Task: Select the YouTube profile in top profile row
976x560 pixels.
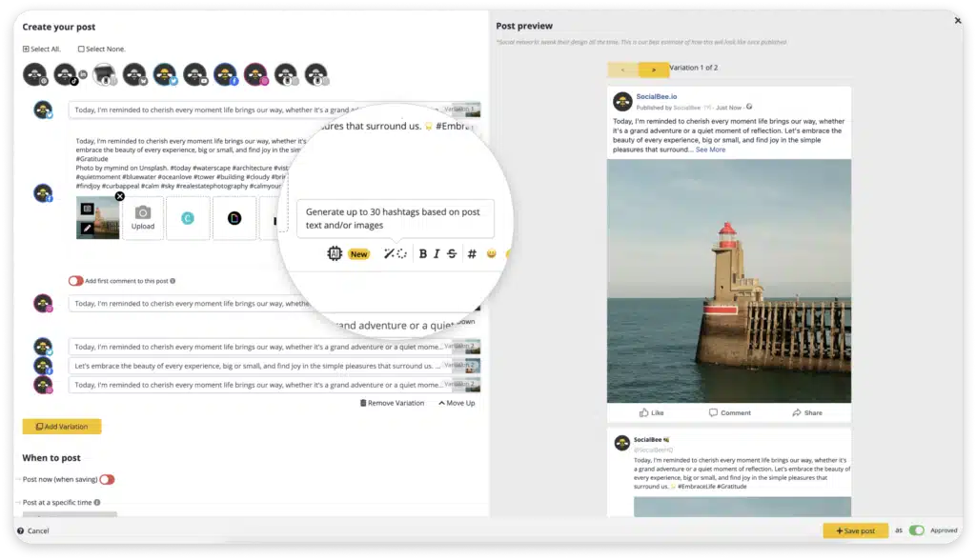Action: 194,74
